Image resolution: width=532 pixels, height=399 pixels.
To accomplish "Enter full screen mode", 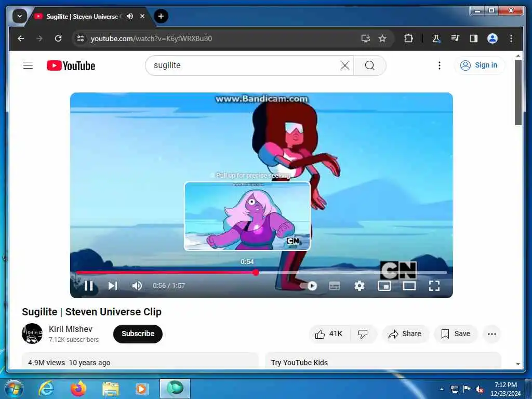I will [434, 286].
